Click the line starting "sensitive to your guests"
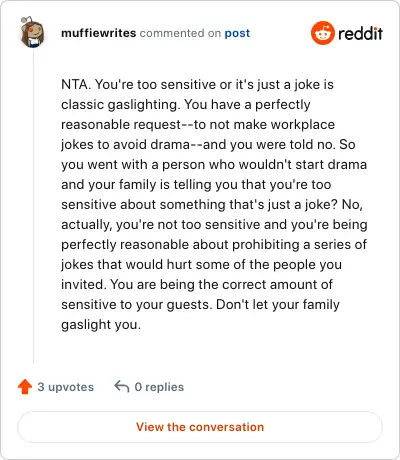This screenshot has width=400, height=460. 200,305
